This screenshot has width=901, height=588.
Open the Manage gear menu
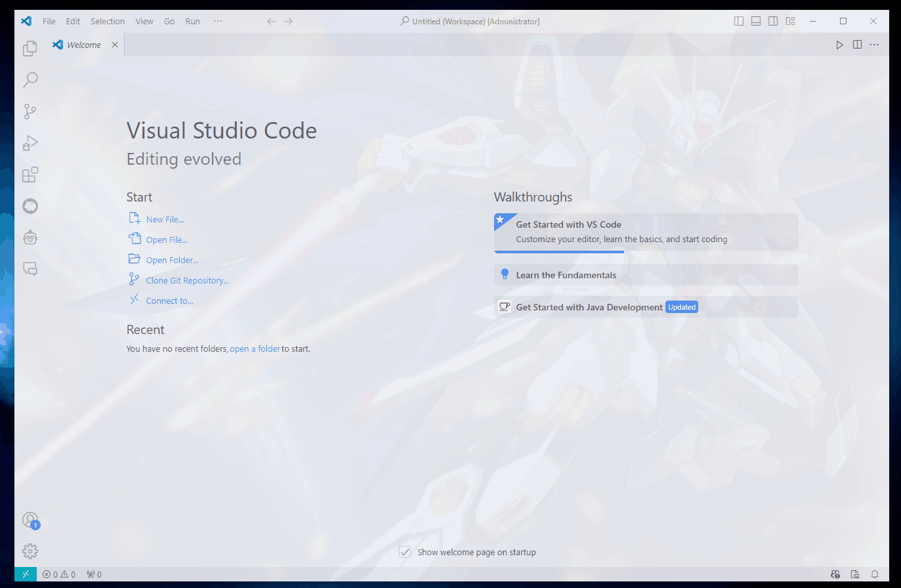pyautogui.click(x=30, y=551)
